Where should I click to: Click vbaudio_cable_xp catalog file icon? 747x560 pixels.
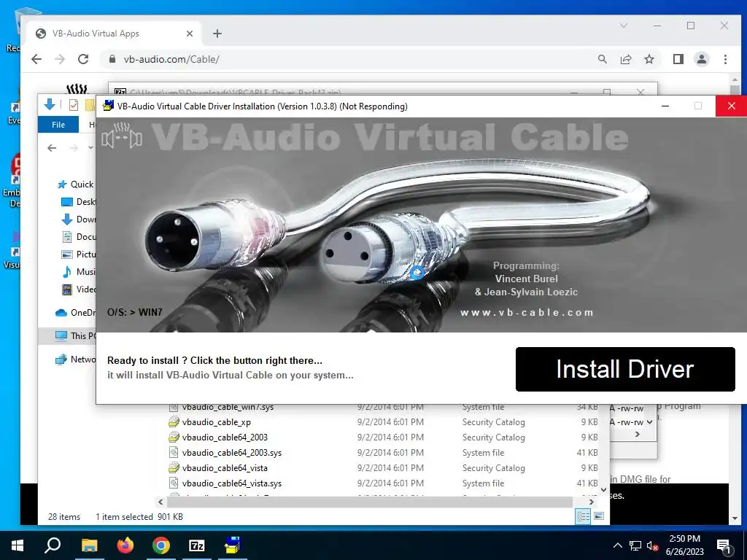(174, 422)
